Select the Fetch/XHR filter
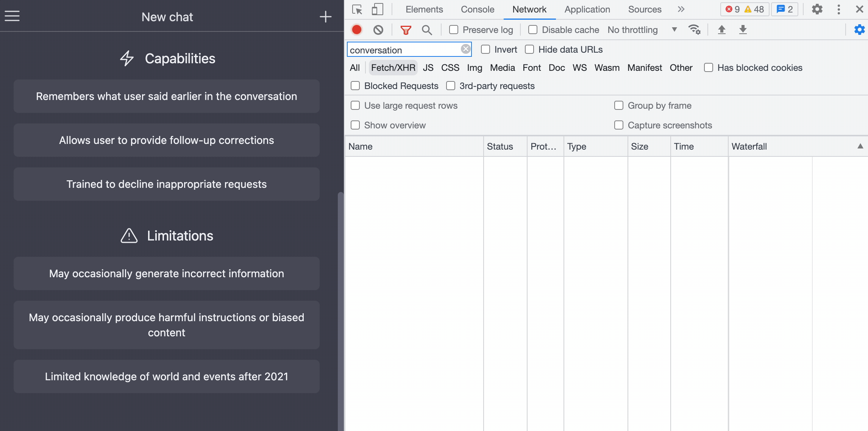 point(393,68)
